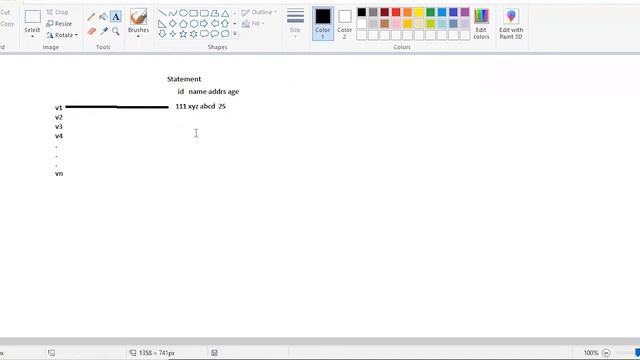The height and width of the screenshot is (360, 640).
Task: Open Edit with Paint 3D
Action: coord(511,24)
